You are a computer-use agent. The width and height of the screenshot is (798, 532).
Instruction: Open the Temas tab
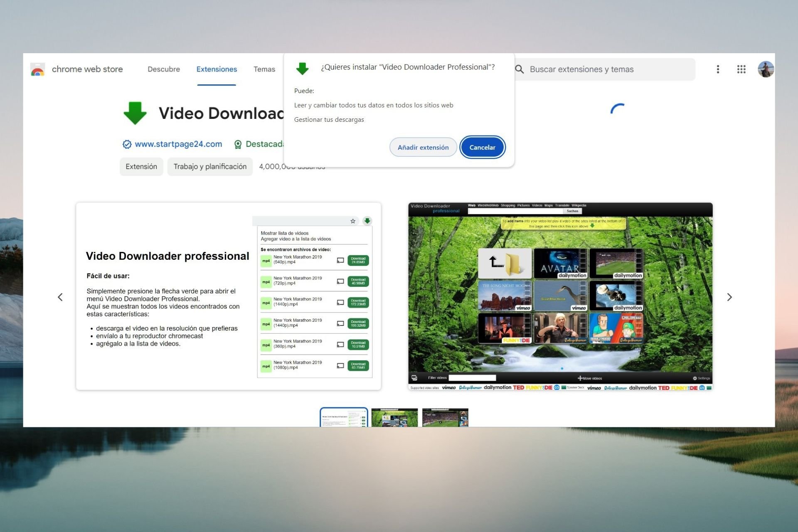click(264, 69)
